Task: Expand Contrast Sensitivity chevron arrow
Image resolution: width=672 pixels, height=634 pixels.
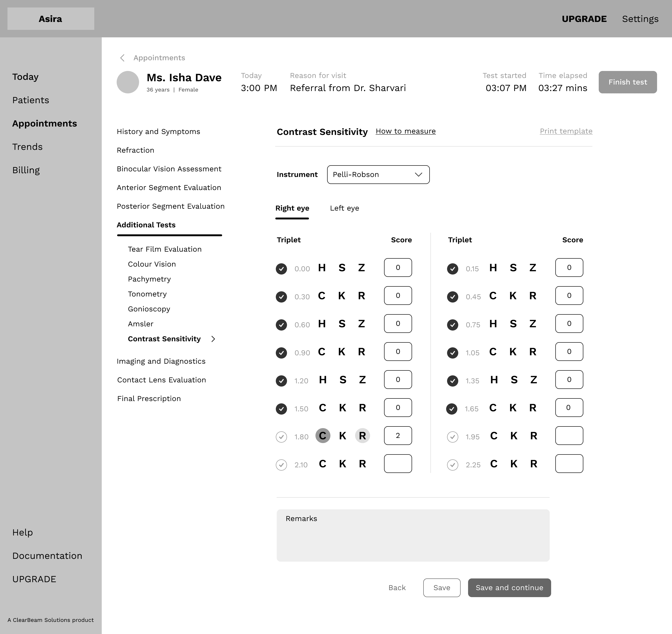Action: (x=213, y=339)
